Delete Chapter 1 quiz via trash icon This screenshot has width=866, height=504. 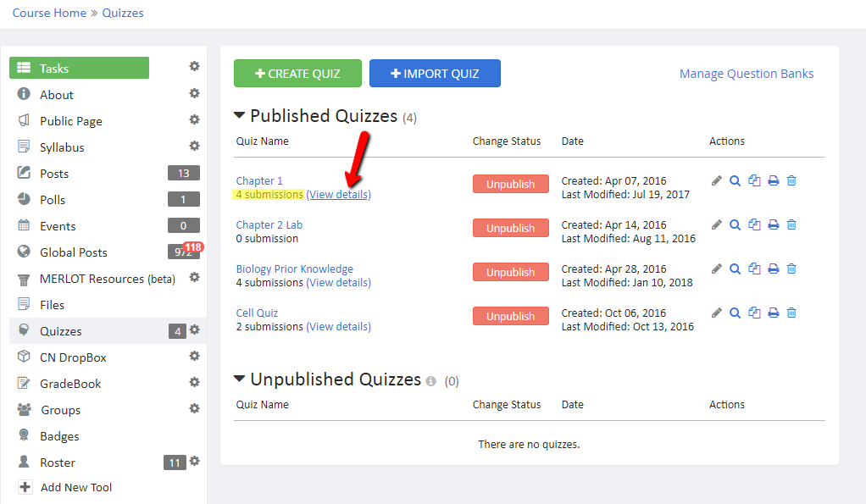791,180
